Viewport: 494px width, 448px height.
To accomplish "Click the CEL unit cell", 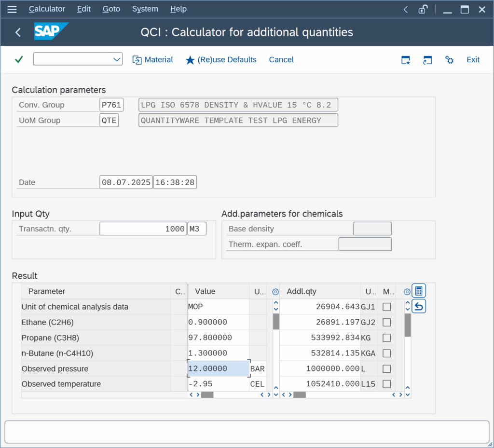I will 258,384.
